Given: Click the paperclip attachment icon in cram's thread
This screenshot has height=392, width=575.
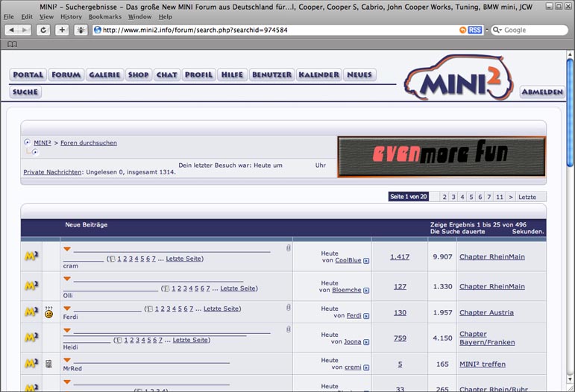Looking at the screenshot, I should click(x=288, y=247).
